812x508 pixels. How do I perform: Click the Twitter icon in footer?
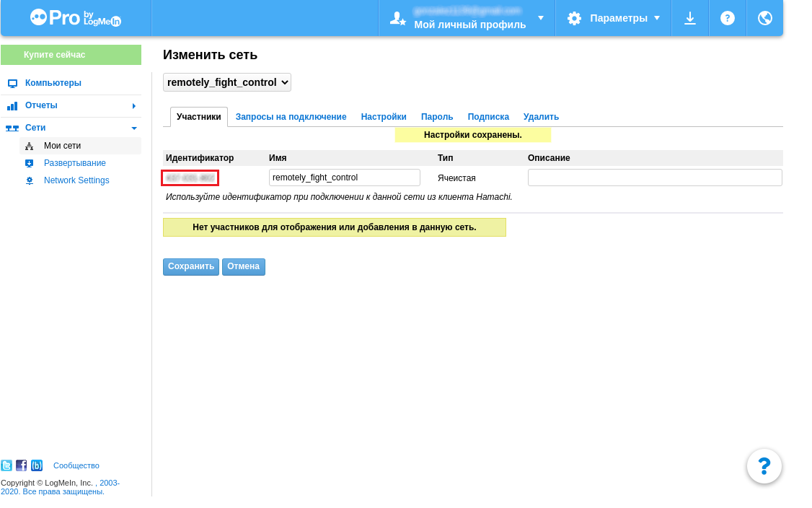6,465
